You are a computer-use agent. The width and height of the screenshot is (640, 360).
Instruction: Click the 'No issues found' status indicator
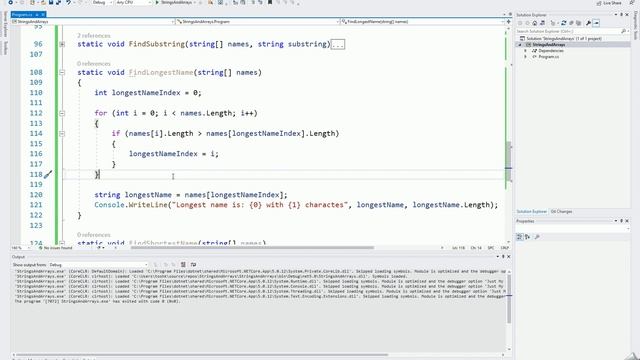point(55,248)
